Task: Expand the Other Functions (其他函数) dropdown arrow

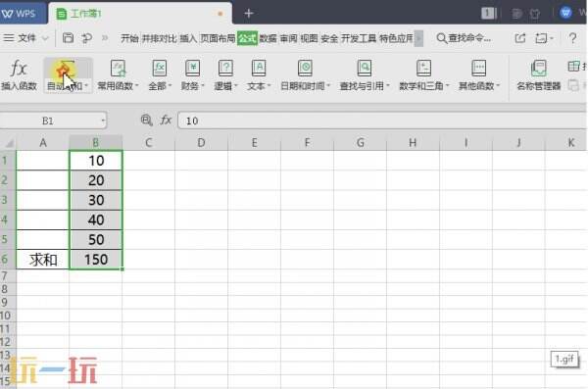Action: click(498, 86)
